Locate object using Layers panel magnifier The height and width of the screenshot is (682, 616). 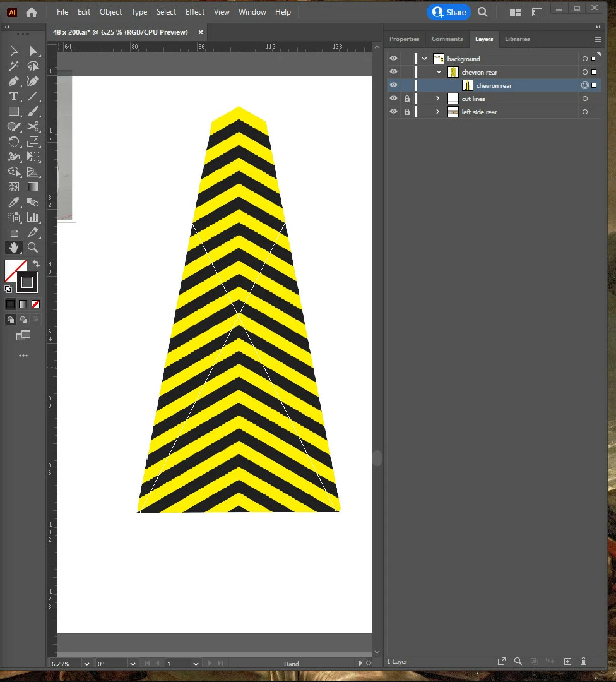pyautogui.click(x=518, y=661)
